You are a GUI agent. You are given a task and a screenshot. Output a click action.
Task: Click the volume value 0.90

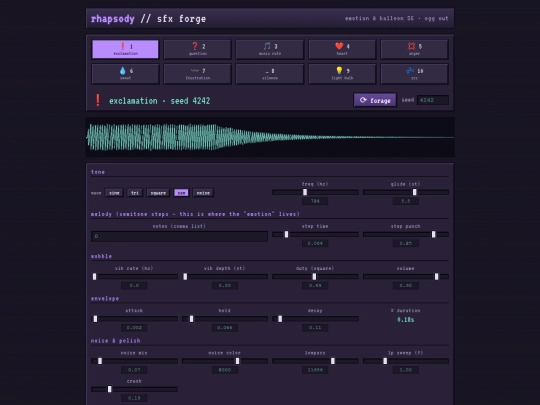406,285
